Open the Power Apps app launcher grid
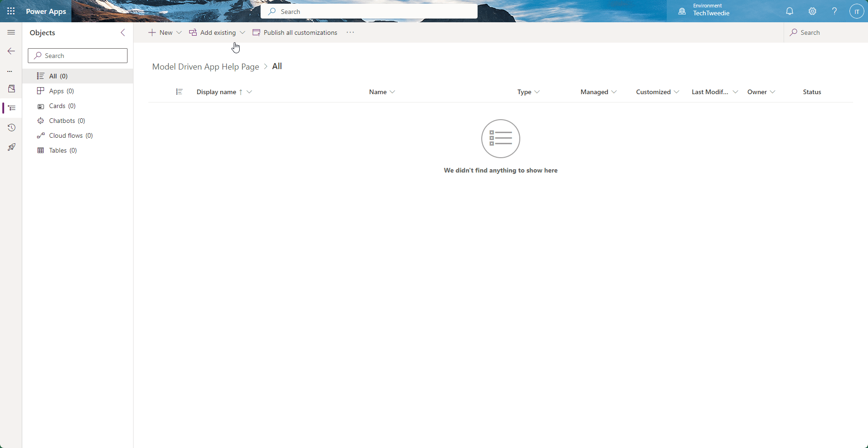868x448 pixels. pos(11,11)
